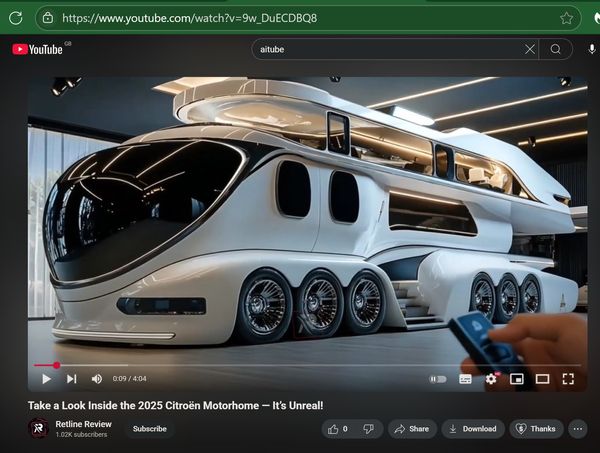Image resolution: width=600 pixels, height=453 pixels.
Task: Skip to next video
Action: point(72,379)
